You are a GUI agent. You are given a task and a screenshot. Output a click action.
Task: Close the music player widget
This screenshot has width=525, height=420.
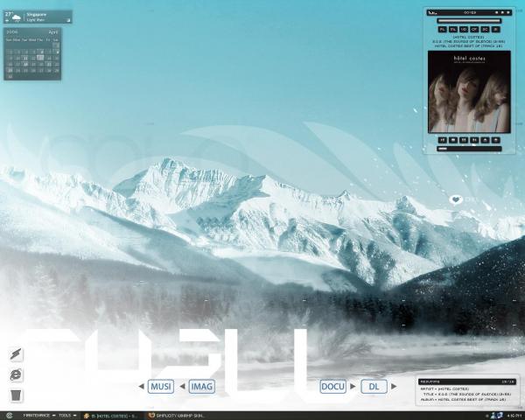508,13
